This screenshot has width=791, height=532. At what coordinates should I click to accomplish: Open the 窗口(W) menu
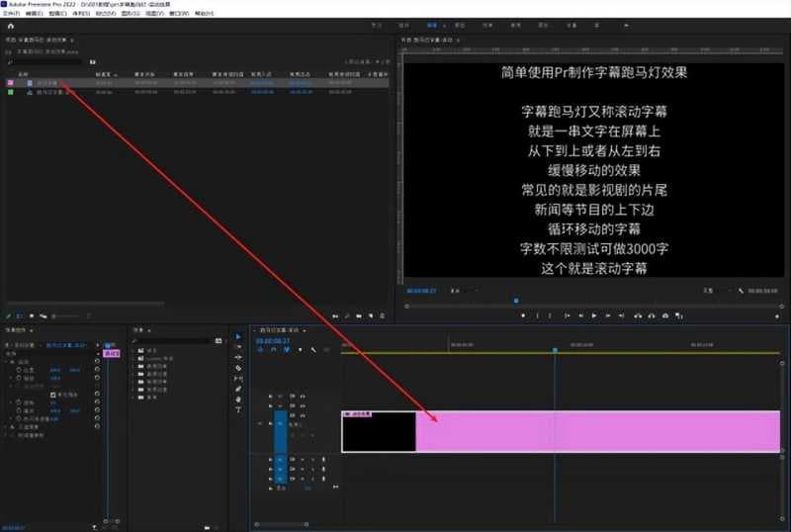[x=179, y=14]
